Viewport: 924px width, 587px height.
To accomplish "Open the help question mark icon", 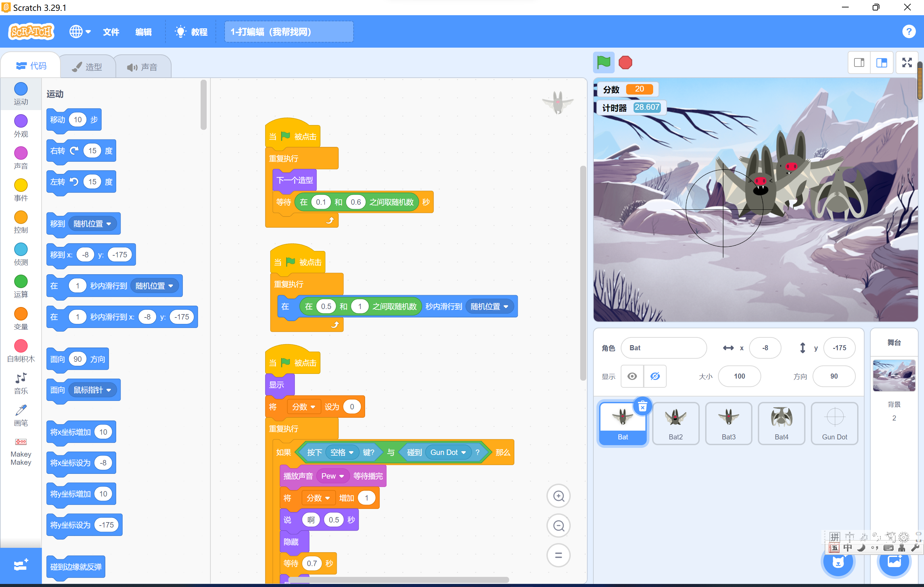I will pos(909,31).
